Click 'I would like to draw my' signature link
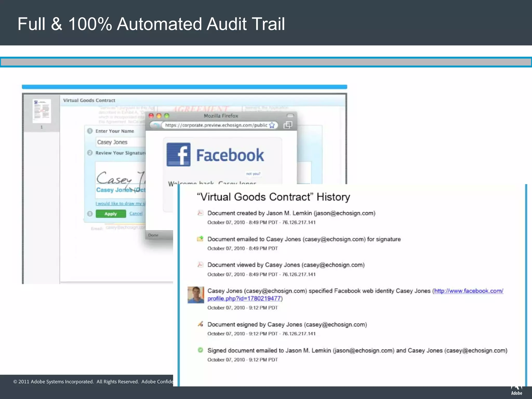The width and height of the screenshot is (532, 399). click(121, 203)
